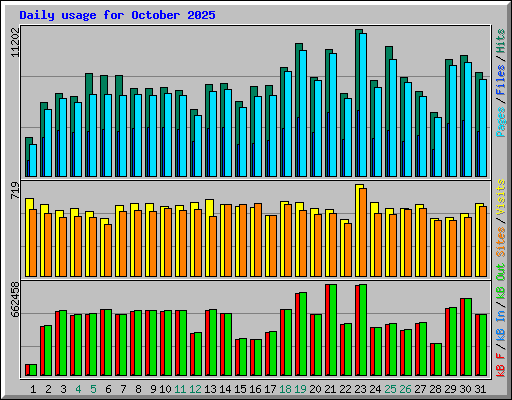Click day label 31 on x-axis

pos(480,389)
